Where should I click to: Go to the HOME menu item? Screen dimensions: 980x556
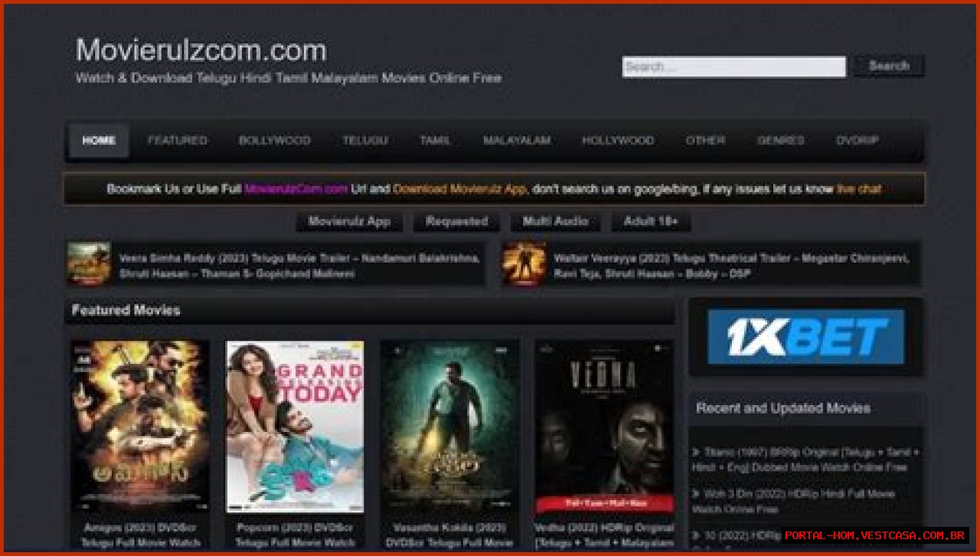tap(99, 141)
